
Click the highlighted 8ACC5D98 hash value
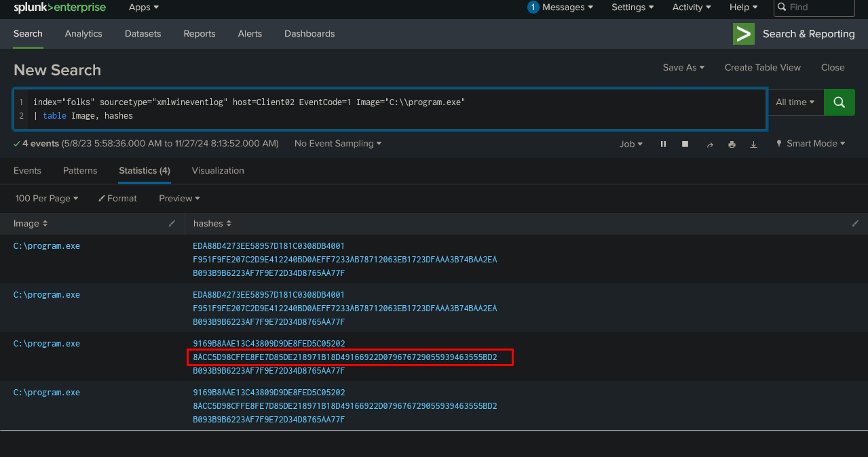coord(345,357)
